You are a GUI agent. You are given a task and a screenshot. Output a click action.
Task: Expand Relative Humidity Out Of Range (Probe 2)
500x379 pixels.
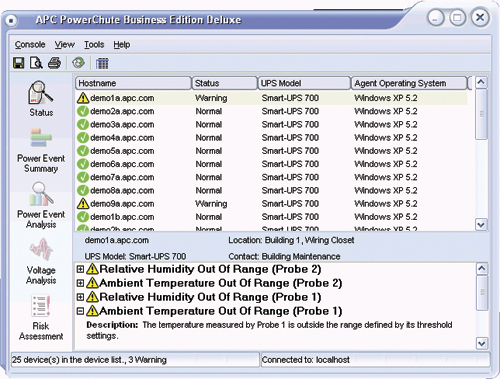click(x=80, y=269)
